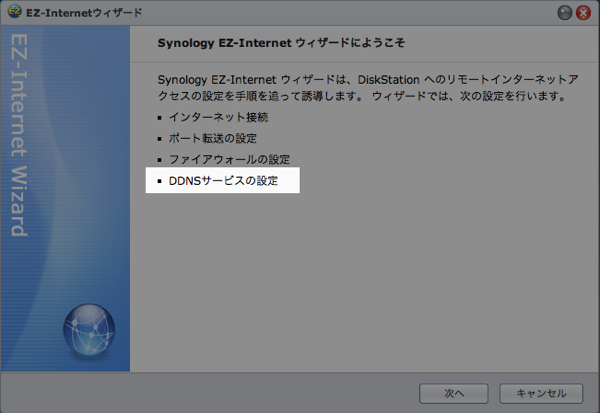
Task: Click the wizard description paragraph about DiskStation
Action: point(368,88)
